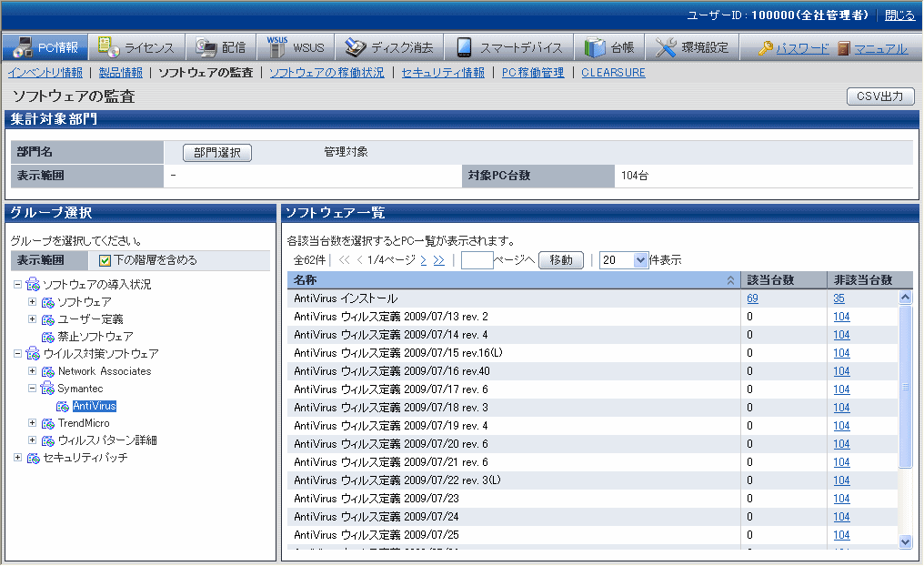Screen dimensions: 924x566
Task: Collapse the Symantec tree node
Action: pos(33,389)
